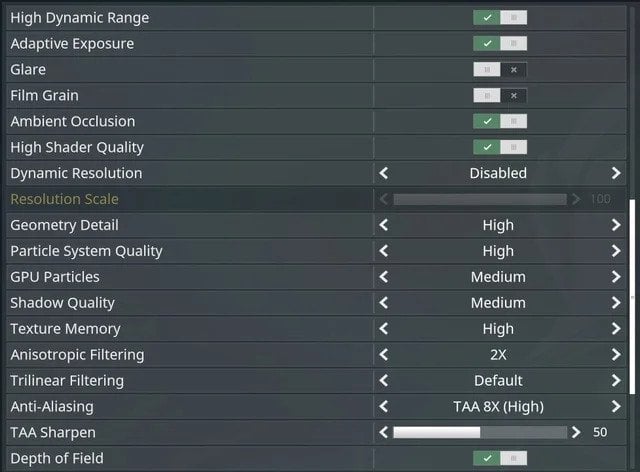Raise Anisotropic Filtering with right arrow
The width and height of the screenshot is (640, 472).
(615, 355)
